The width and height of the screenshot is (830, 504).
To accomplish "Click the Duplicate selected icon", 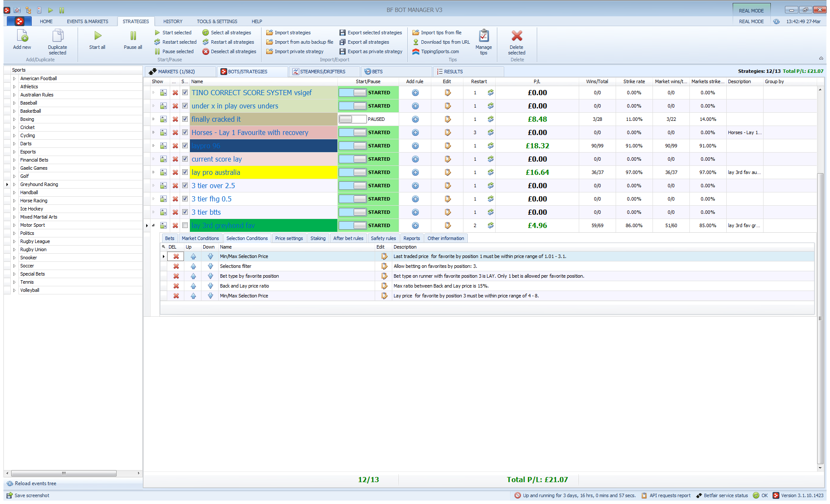I will (57, 36).
